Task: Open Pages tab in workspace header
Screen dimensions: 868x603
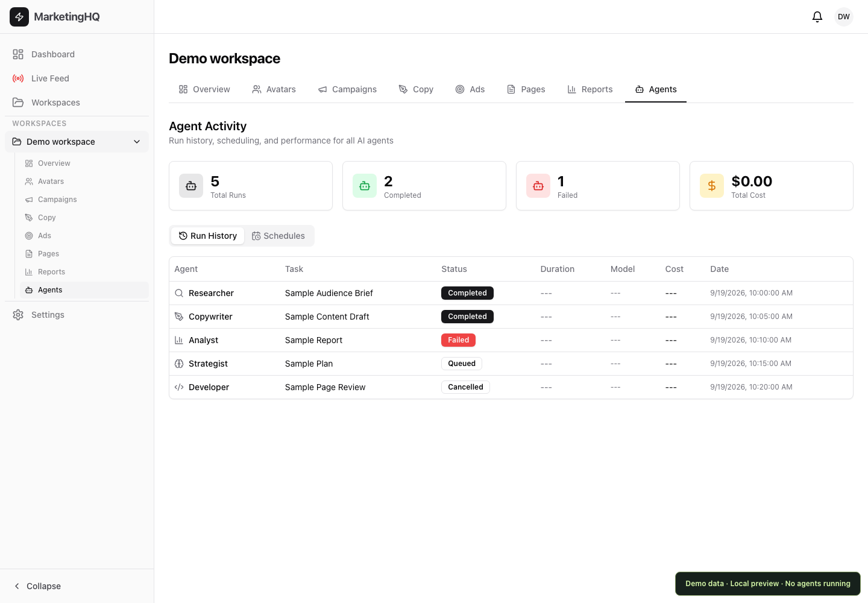Action: pyautogui.click(x=526, y=89)
